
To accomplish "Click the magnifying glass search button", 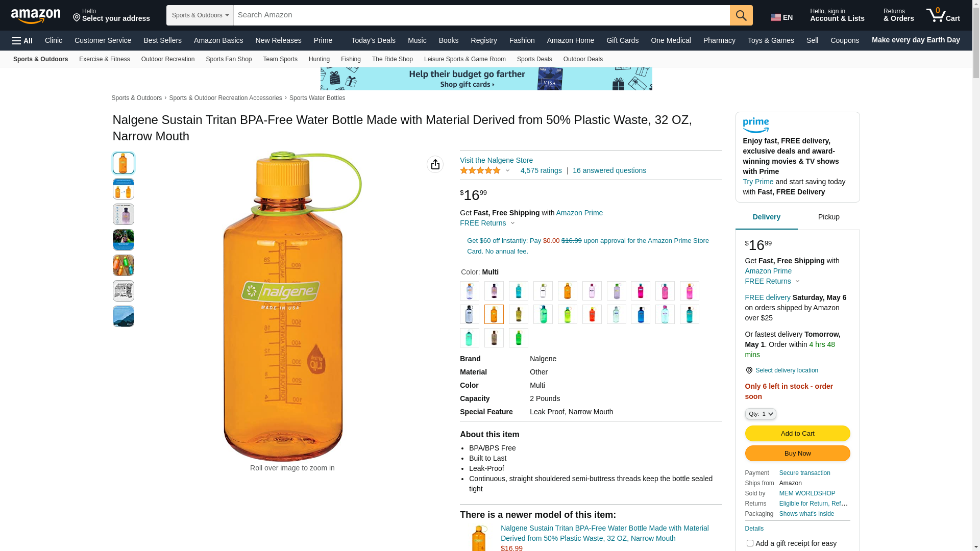I will [x=741, y=15].
